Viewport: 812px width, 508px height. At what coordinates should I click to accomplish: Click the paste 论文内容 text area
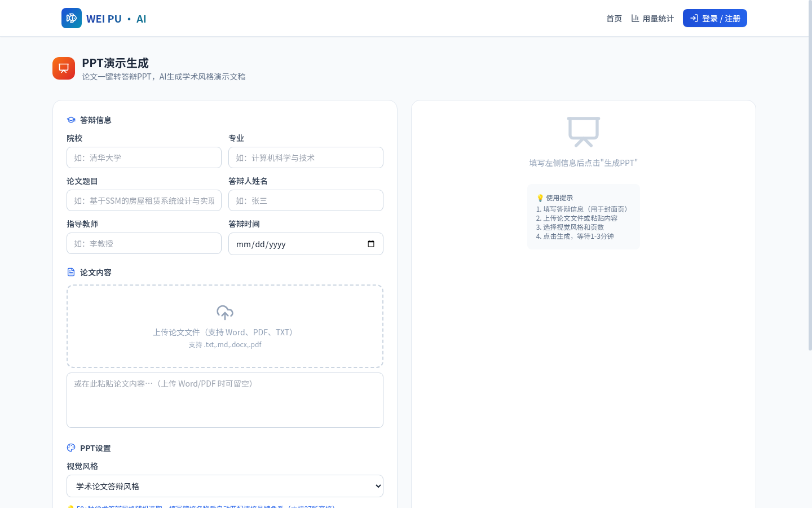(x=225, y=400)
